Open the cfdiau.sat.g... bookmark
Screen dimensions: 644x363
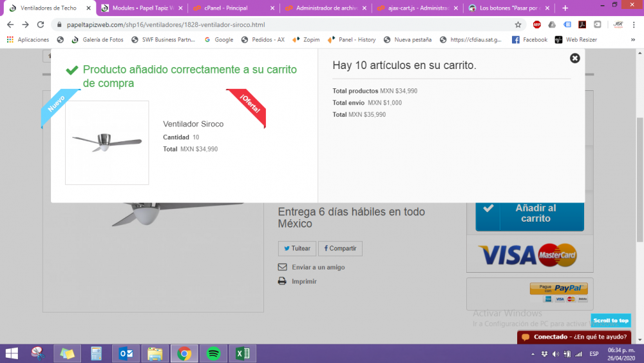[471, 40]
